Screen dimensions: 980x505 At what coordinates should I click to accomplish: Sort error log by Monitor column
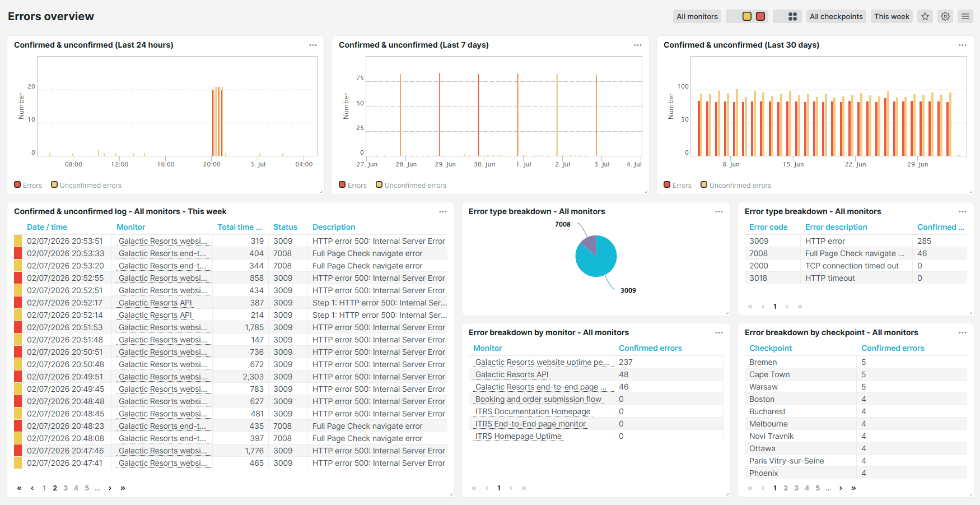point(131,227)
